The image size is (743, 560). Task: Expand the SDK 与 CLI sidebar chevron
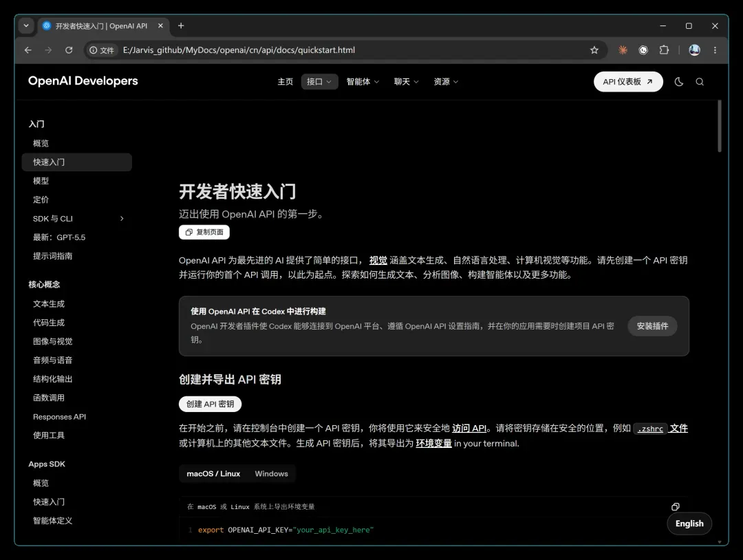[x=122, y=218]
